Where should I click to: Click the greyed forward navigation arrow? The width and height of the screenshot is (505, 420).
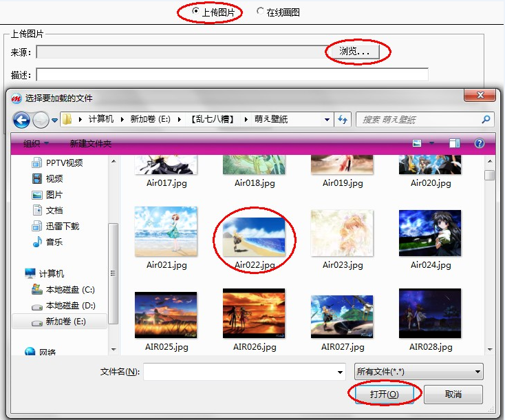point(41,120)
